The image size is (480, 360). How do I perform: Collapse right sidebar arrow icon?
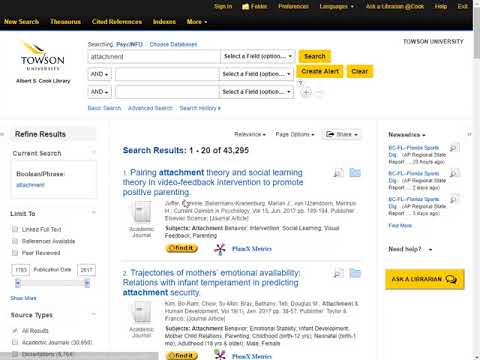(469, 134)
